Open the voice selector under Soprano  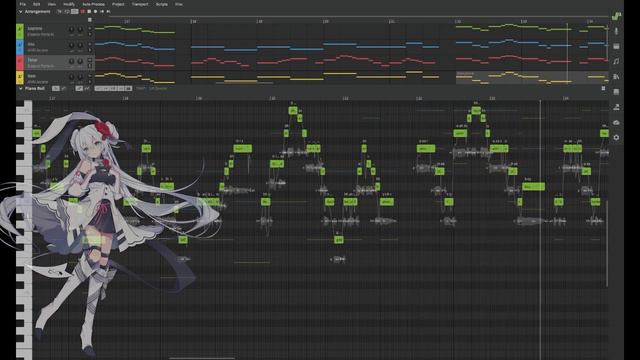40,35
